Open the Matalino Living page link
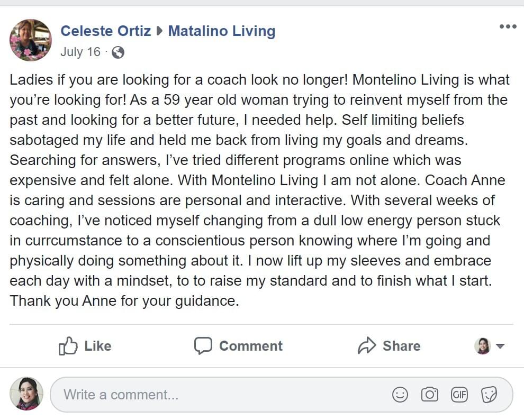This screenshot has width=524, height=420. click(222, 31)
